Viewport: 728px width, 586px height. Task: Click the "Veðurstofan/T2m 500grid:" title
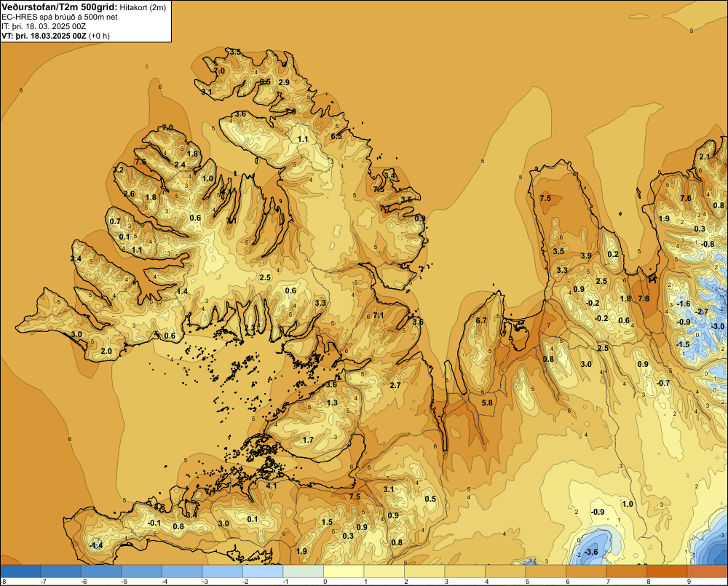59,7
